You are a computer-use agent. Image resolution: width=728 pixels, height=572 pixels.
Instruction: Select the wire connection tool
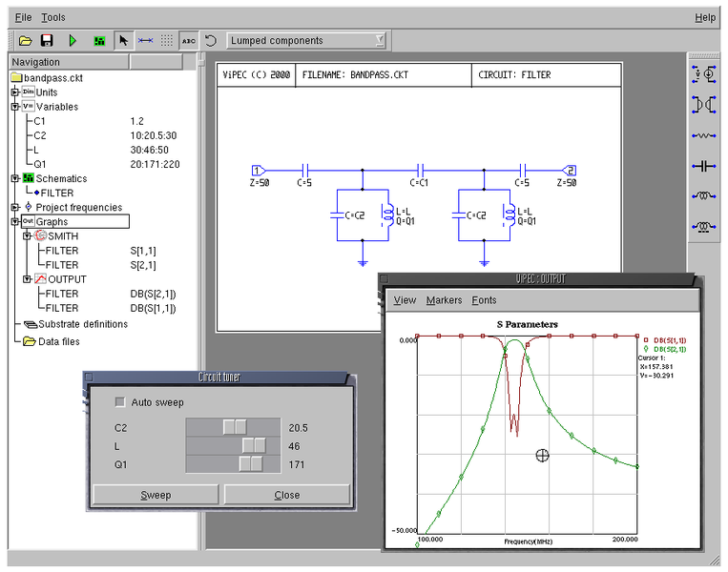(x=145, y=41)
